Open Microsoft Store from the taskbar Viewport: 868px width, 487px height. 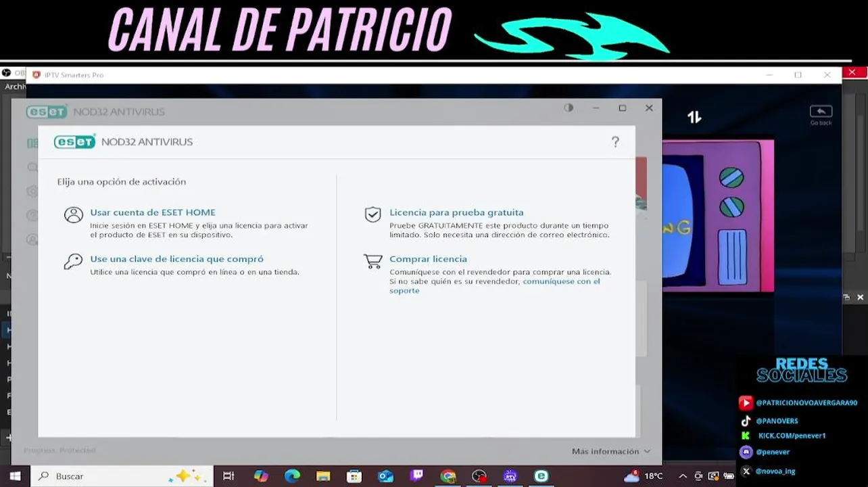(x=354, y=476)
